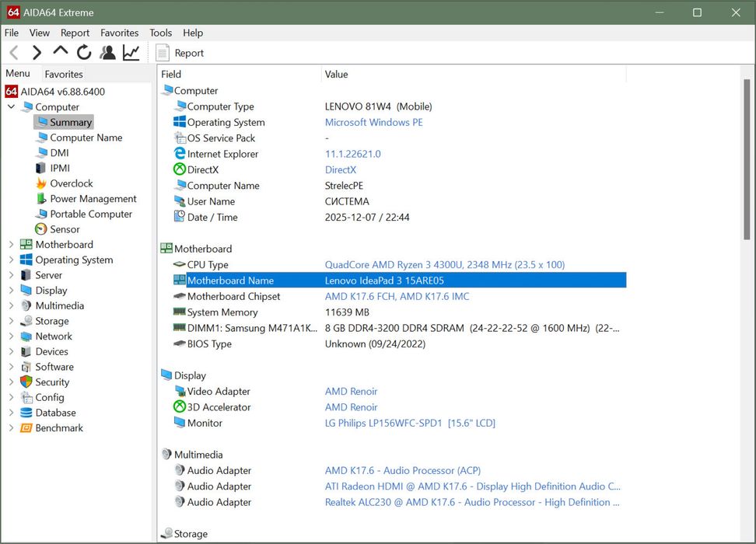Expand the Benchmark tree node
The image size is (756, 544).
click(x=11, y=428)
